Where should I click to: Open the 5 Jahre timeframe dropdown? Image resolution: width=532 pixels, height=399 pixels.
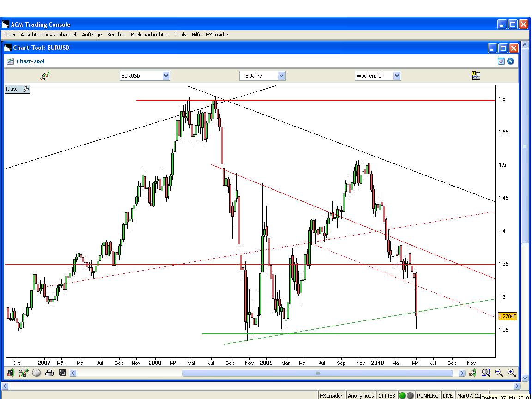(262, 76)
